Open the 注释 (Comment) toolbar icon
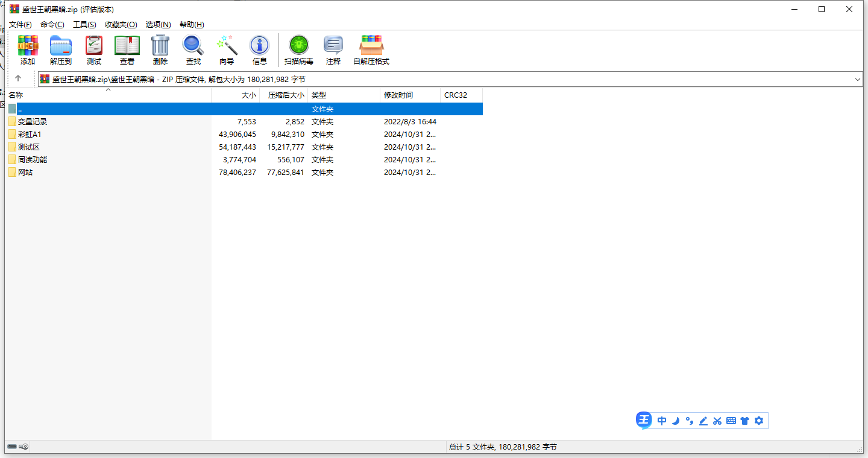The height and width of the screenshot is (458, 868). [x=333, y=46]
